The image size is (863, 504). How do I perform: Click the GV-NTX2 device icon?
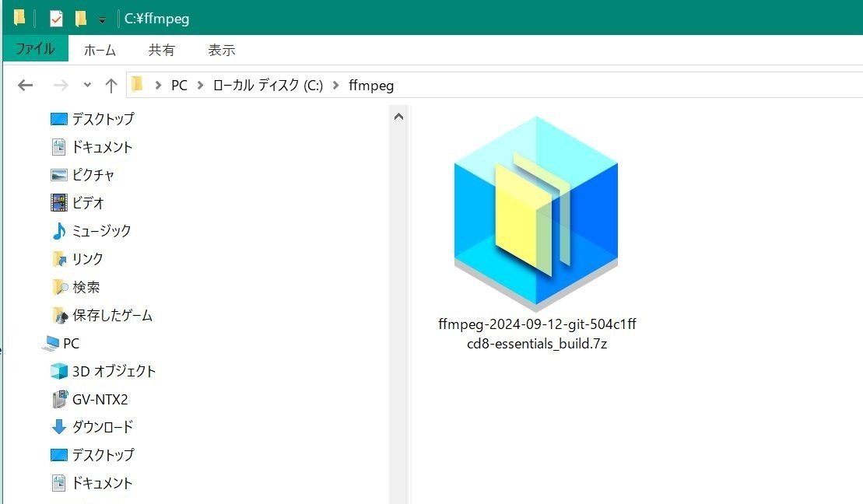[x=59, y=400]
